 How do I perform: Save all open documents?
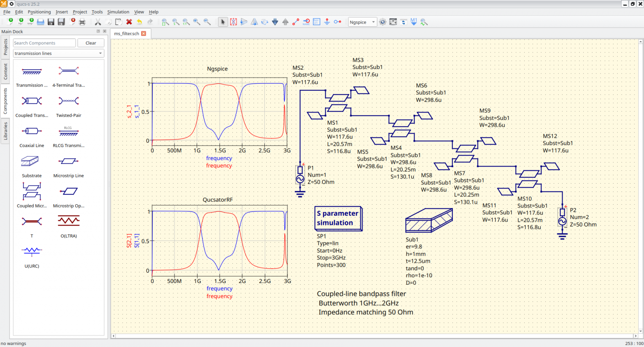(61, 22)
